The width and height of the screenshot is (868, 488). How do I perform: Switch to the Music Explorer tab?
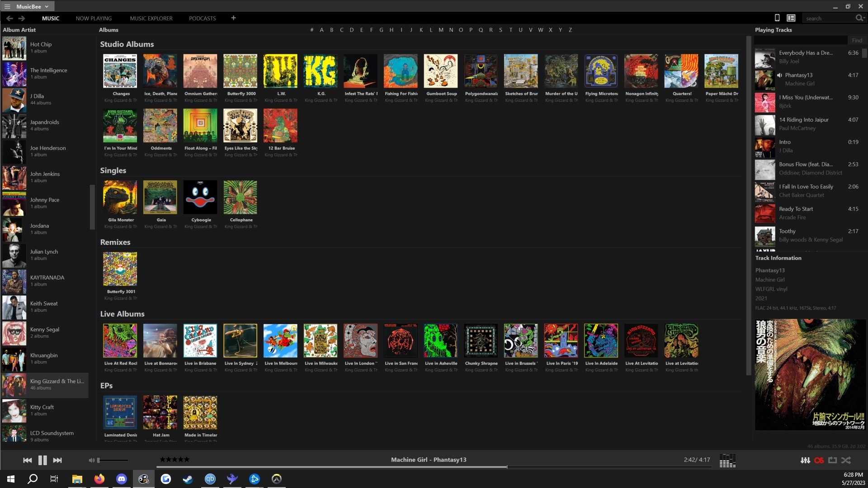click(151, 19)
